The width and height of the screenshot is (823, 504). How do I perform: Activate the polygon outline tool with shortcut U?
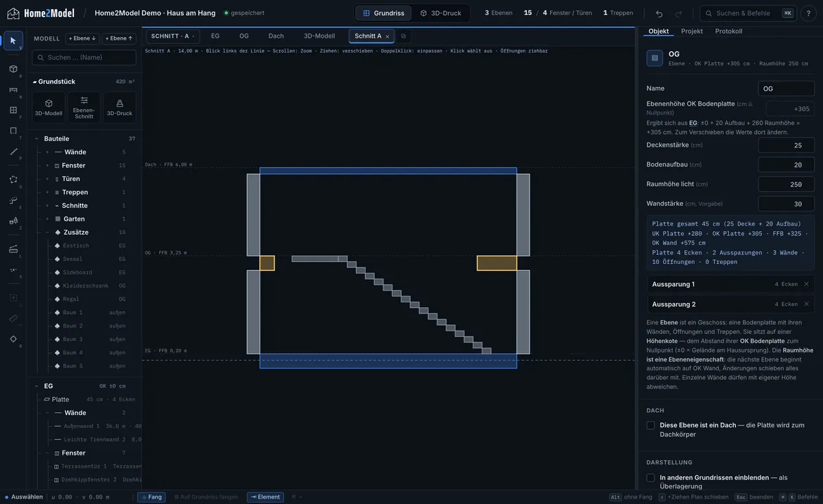pyautogui.click(x=13, y=180)
